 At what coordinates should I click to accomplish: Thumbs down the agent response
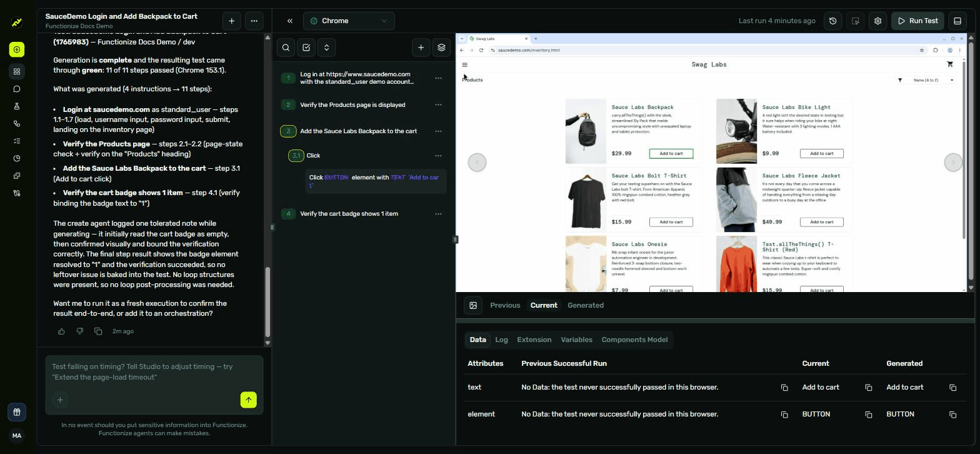(x=80, y=331)
